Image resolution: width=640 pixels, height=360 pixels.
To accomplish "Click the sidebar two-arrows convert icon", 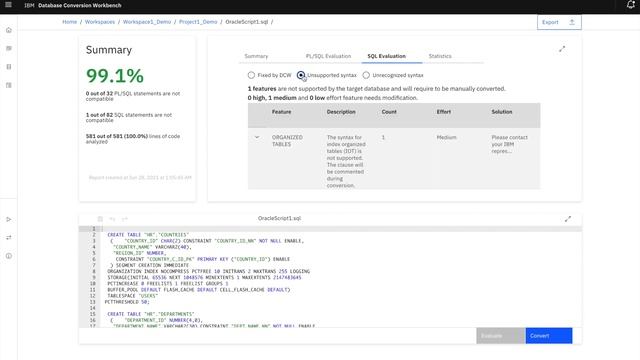I will pos(9,238).
